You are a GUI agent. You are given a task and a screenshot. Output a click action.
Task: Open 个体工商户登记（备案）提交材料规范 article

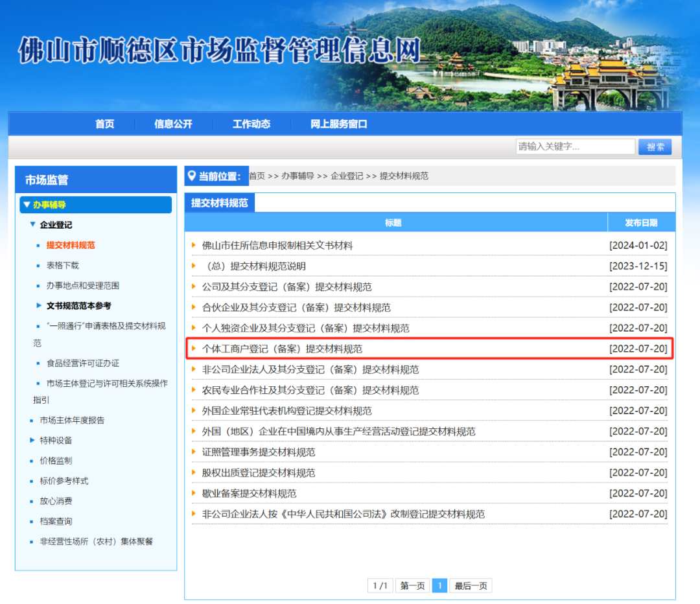pyautogui.click(x=282, y=349)
